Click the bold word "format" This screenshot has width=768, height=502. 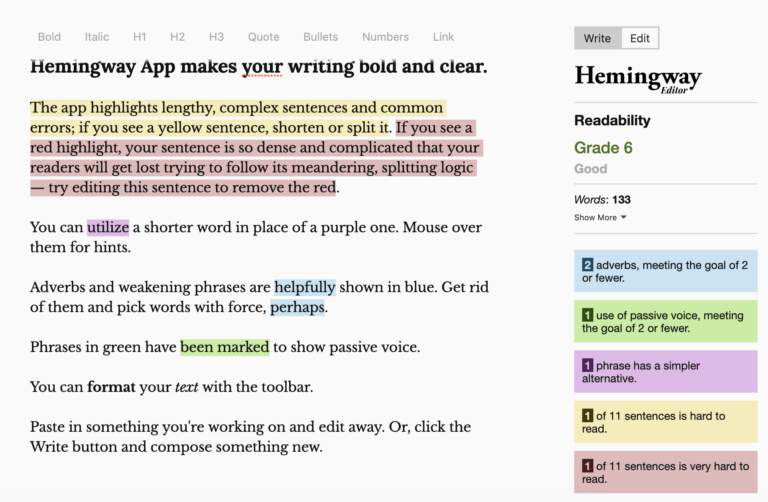[x=111, y=387]
